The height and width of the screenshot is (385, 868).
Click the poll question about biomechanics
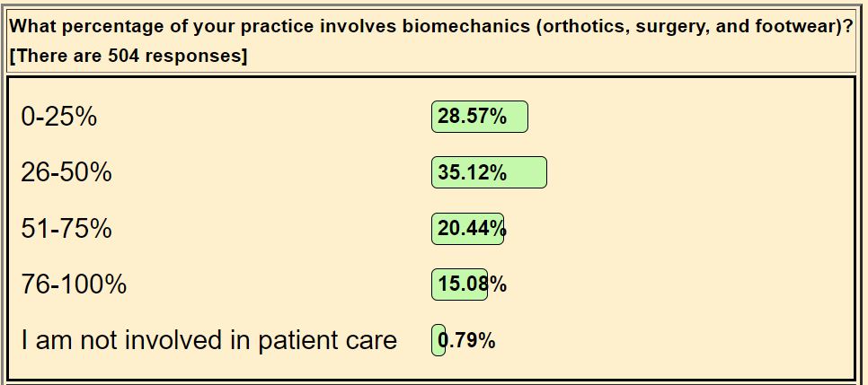(x=431, y=26)
